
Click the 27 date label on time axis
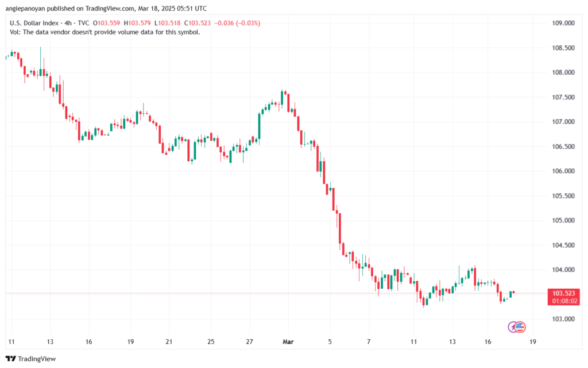click(x=249, y=342)
